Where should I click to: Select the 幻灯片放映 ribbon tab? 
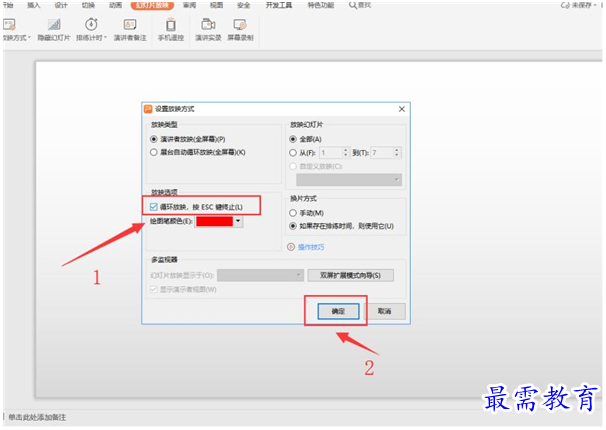(x=152, y=5)
